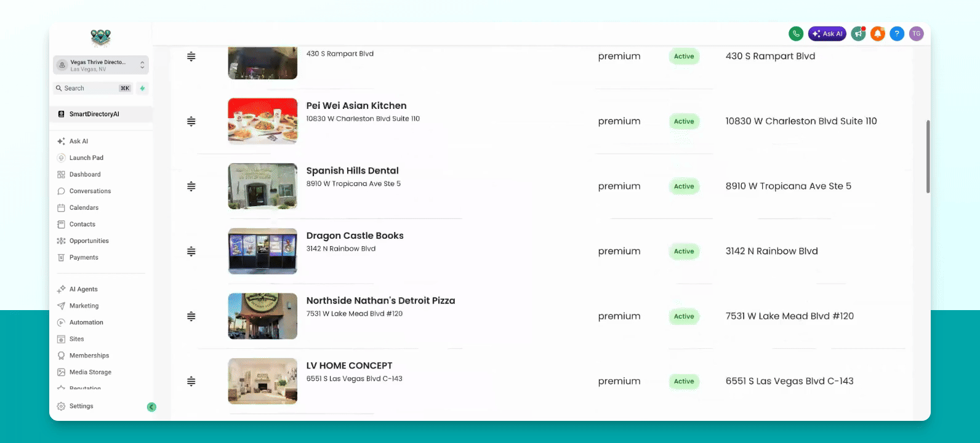This screenshot has width=980, height=443.
Task: Click address cell "10830 W Charleston Blvd Suite 110"
Action: [x=801, y=121]
